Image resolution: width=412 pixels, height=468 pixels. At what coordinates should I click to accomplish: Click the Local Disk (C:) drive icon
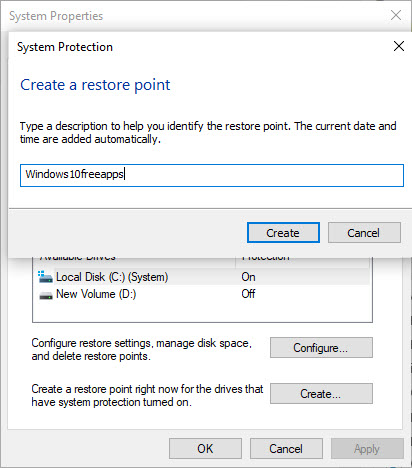45,277
